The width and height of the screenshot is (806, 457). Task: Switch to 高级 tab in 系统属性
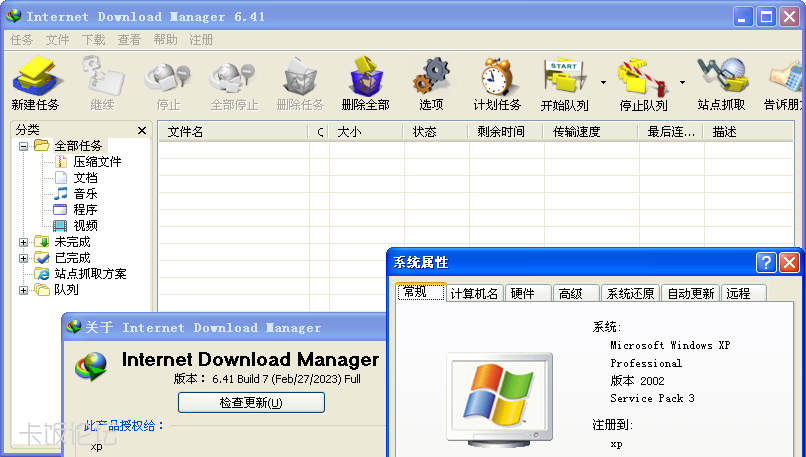[x=576, y=294]
